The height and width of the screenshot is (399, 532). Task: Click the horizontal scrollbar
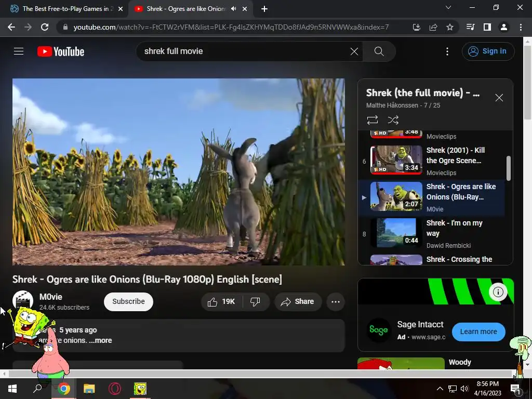click(260, 374)
